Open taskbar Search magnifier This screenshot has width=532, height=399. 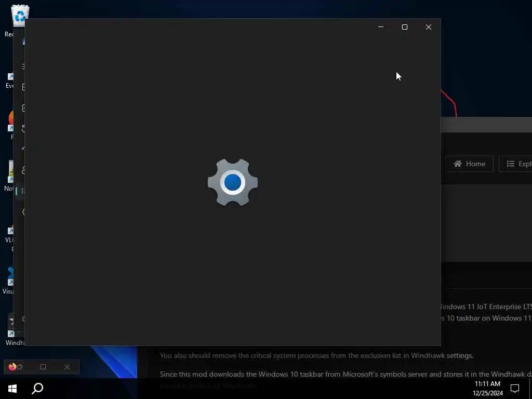pos(37,389)
